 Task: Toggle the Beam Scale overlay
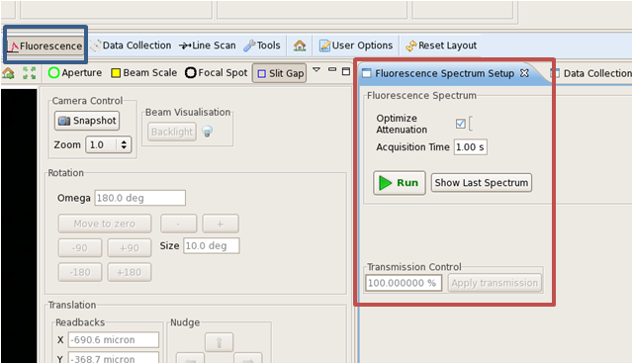tap(144, 73)
